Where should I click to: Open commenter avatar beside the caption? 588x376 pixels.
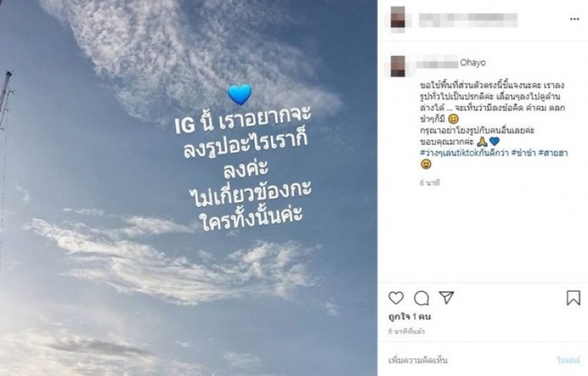(398, 66)
